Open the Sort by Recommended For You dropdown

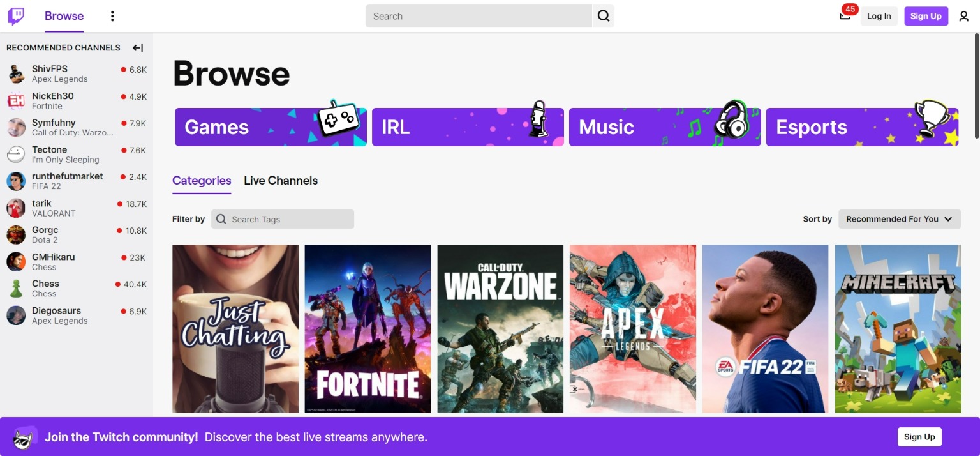coord(900,219)
